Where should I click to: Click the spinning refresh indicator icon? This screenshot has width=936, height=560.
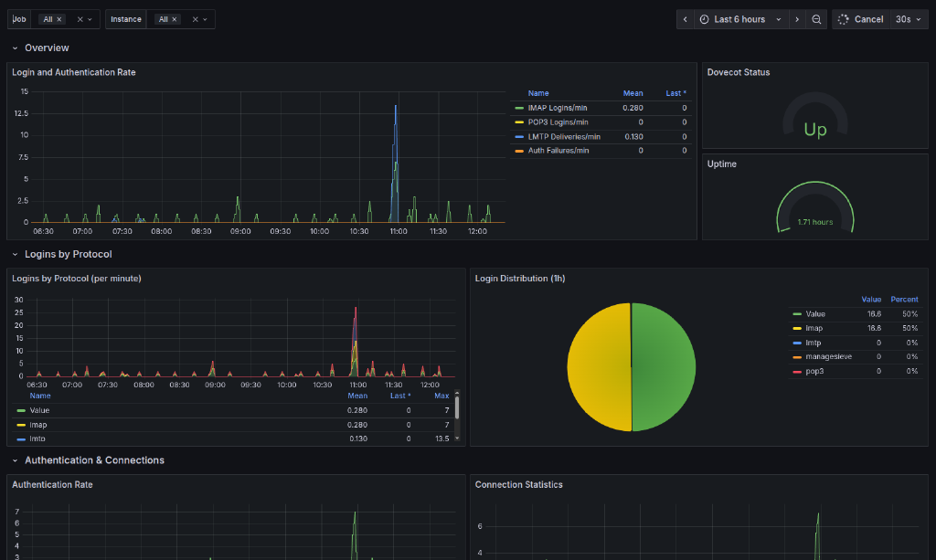point(844,19)
